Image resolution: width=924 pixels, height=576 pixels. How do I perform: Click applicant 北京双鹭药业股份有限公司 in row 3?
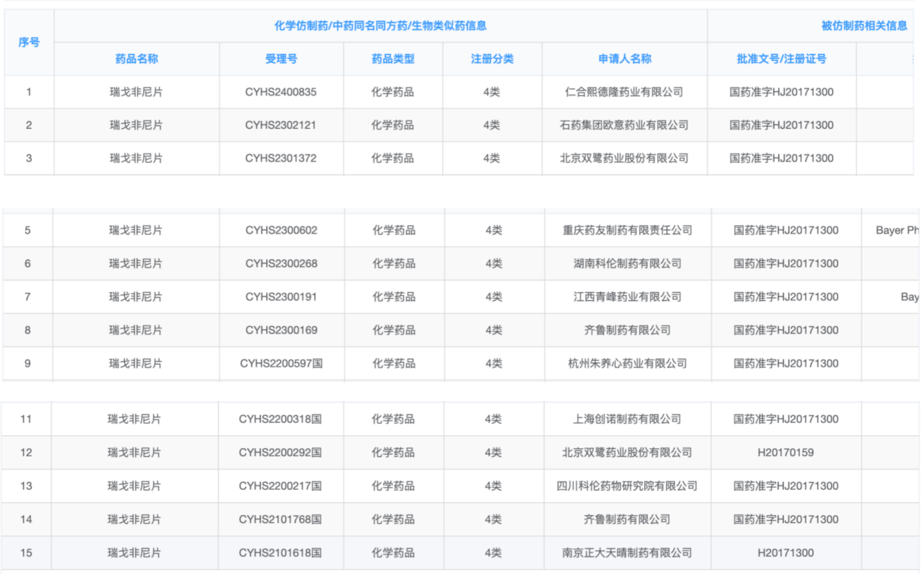624,158
